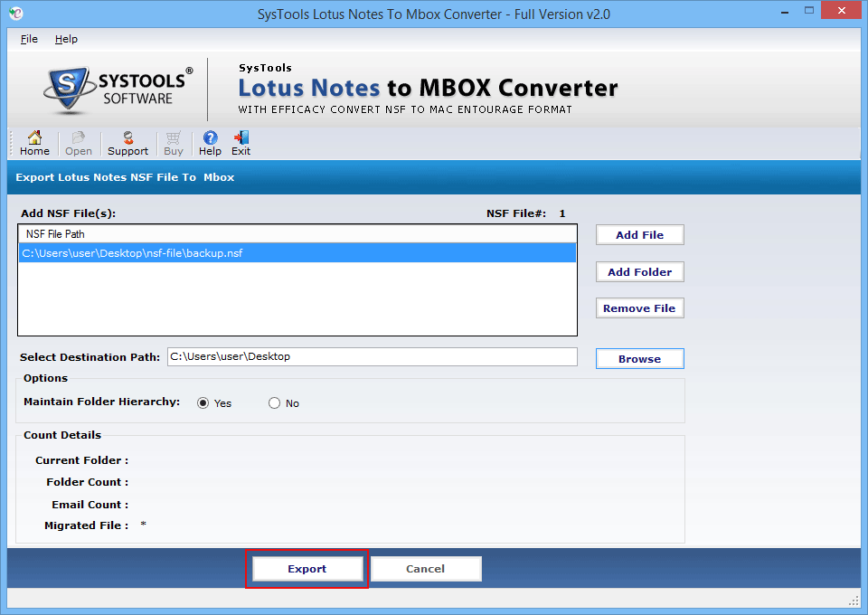The image size is (868, 615).
Task: Minimize the converter window
Action: pos(785,11)
